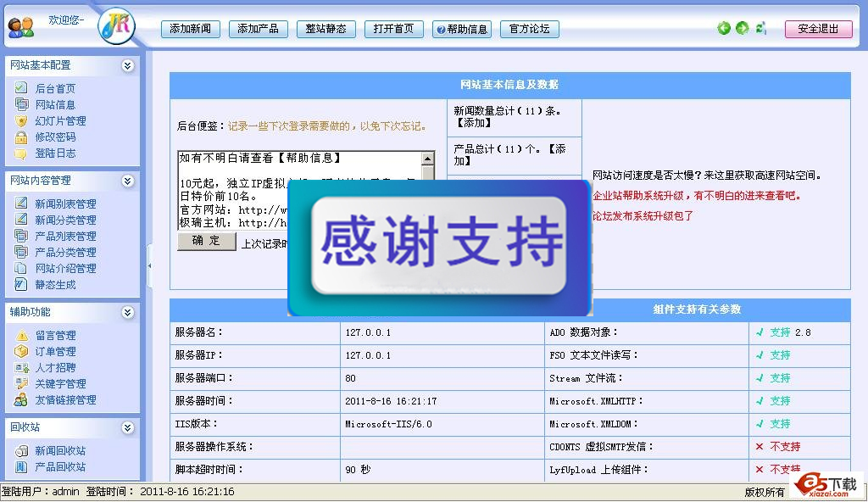Click the 安全退出 button
The height and width of the screenshot is (502, 868).
click(x=818, y=29)
